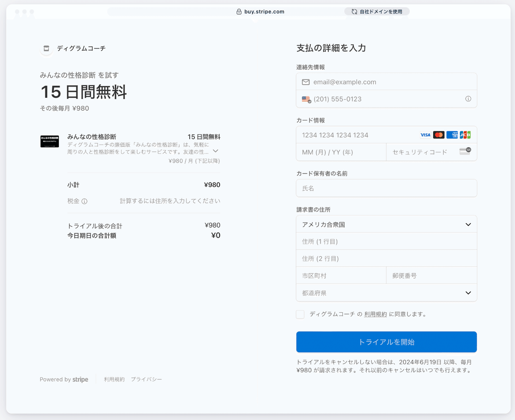Image resolution: width=515 pixels, height=420 pixels.
Task: Click the email@example.com input field
Action: 386,82
